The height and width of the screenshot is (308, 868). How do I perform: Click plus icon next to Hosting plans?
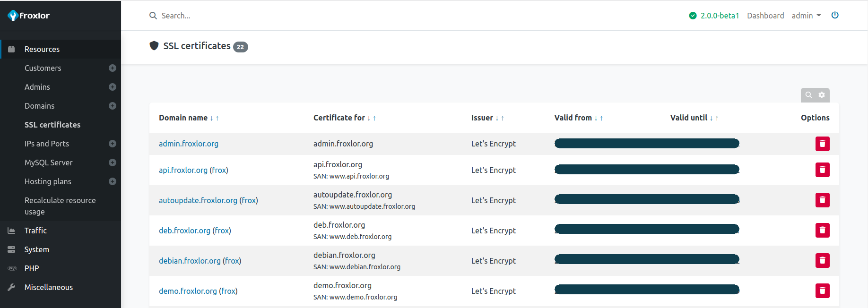[x=113, y=181]
